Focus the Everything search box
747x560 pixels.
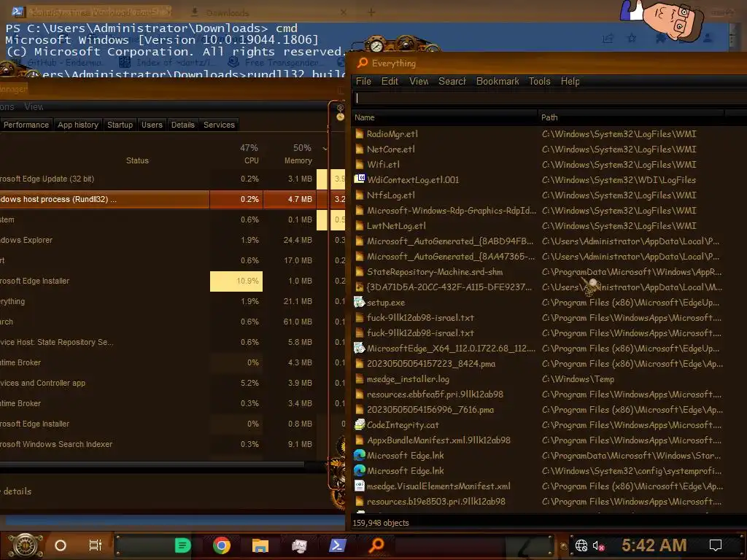[549, 98]
